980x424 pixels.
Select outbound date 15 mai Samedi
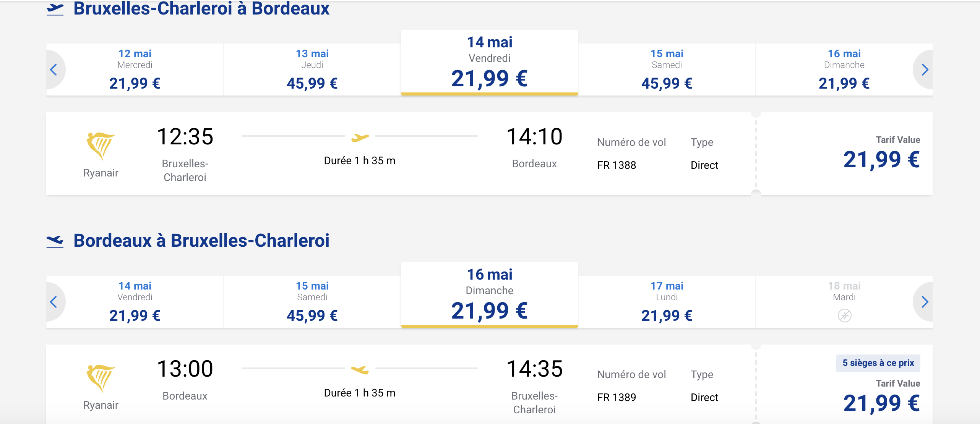coord(667,70)
